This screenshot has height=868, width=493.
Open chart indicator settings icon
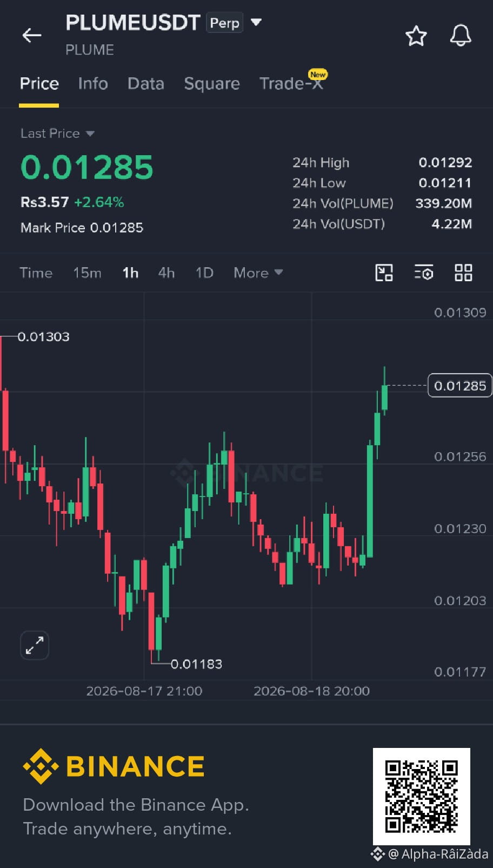pos(424,273)
